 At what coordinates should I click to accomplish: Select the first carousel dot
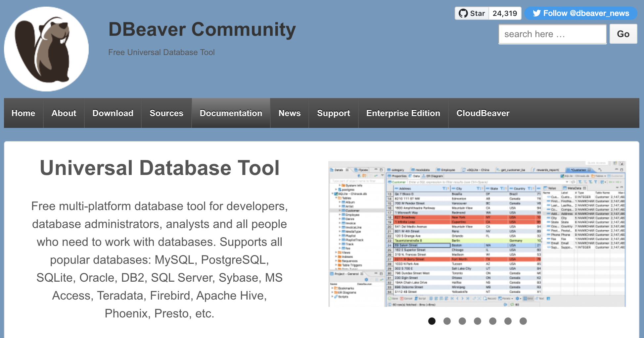[432, 321]
